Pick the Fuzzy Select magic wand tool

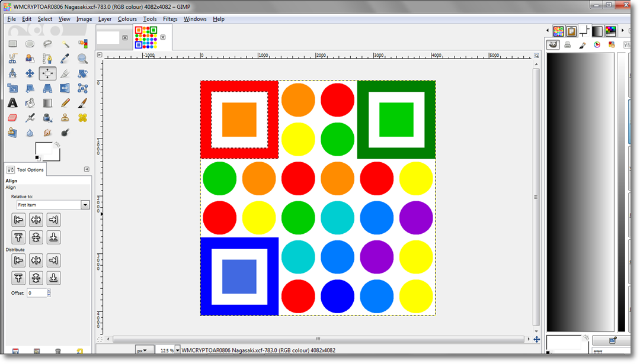pos(65,44)
